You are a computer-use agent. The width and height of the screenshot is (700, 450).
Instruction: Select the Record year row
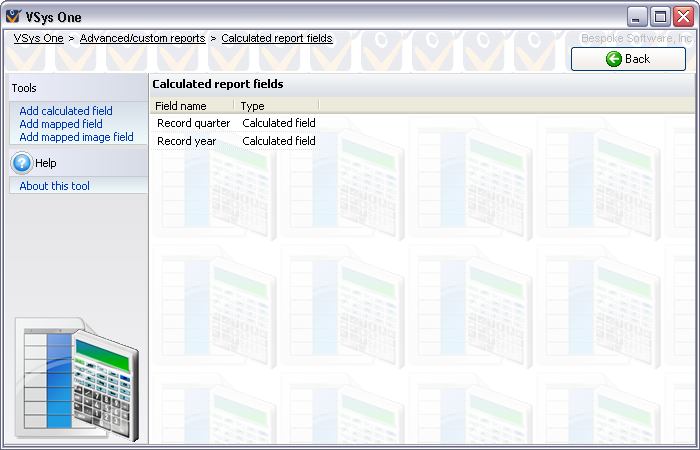coord(187,141)
